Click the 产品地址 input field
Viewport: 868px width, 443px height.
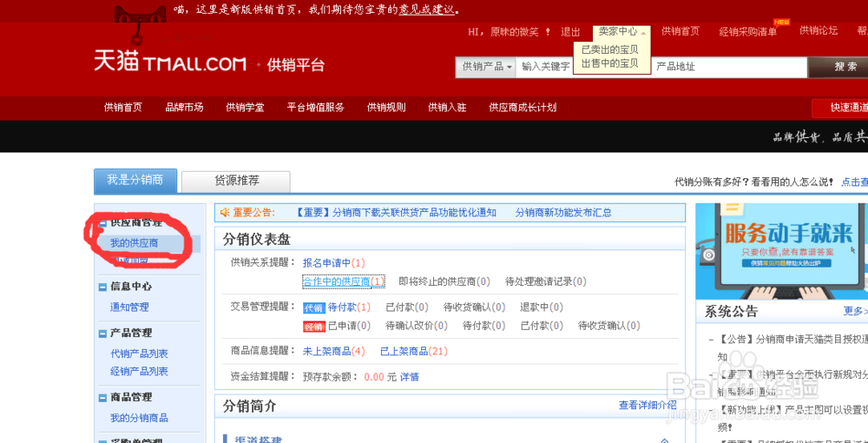coord(728,67)
